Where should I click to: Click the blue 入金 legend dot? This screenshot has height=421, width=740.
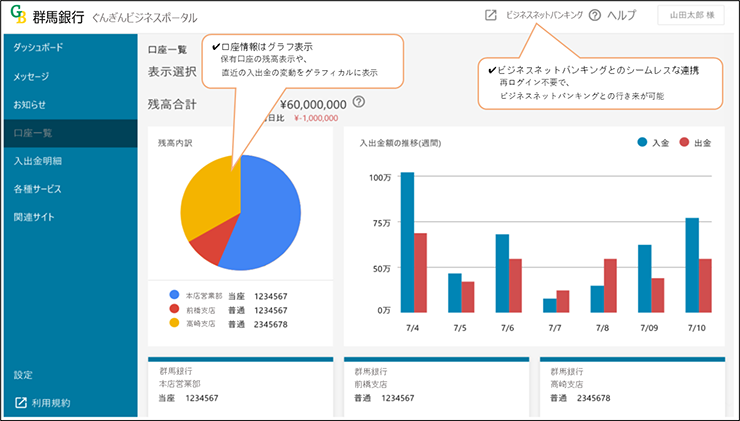(x=642, y=143)
